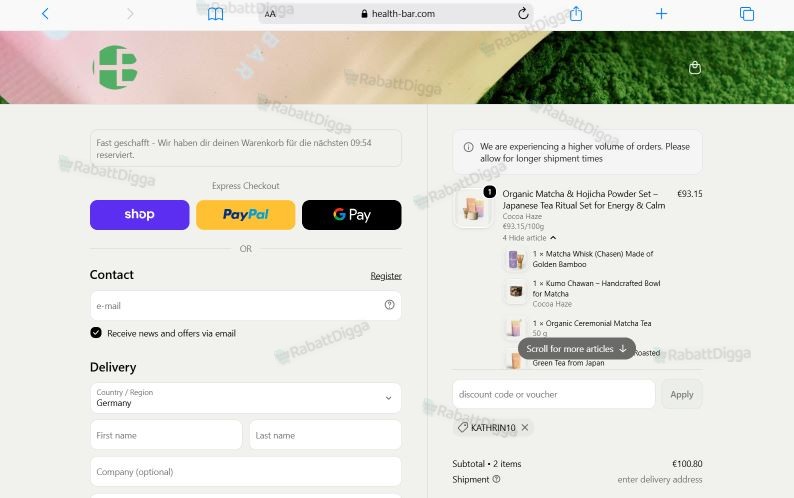The image size is (794, 498).
Task: Remove the KATHRIN10 discount code
Action: point(525,428)
